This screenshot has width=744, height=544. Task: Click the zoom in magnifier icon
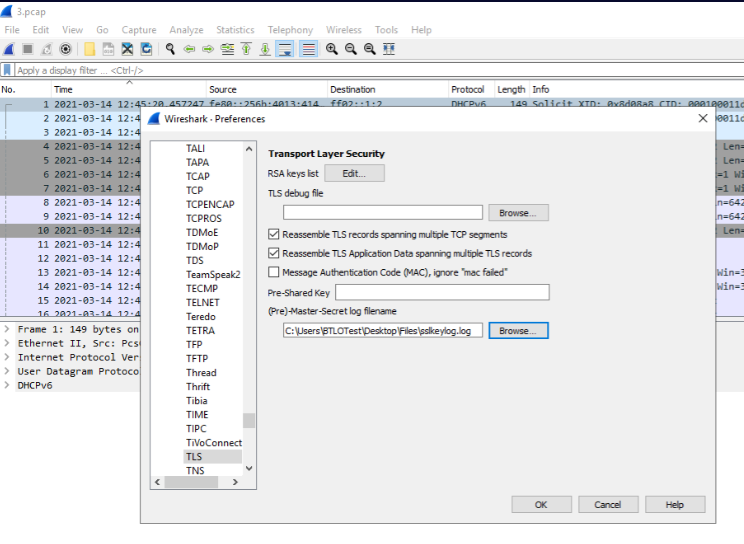(x=332, y=48)
